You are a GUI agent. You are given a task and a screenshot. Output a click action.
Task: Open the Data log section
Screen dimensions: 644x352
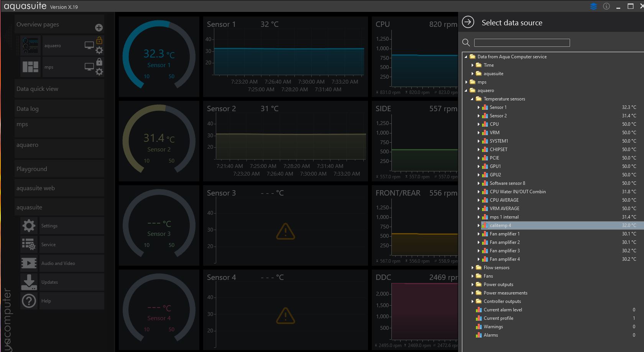(x=28, y=109)
